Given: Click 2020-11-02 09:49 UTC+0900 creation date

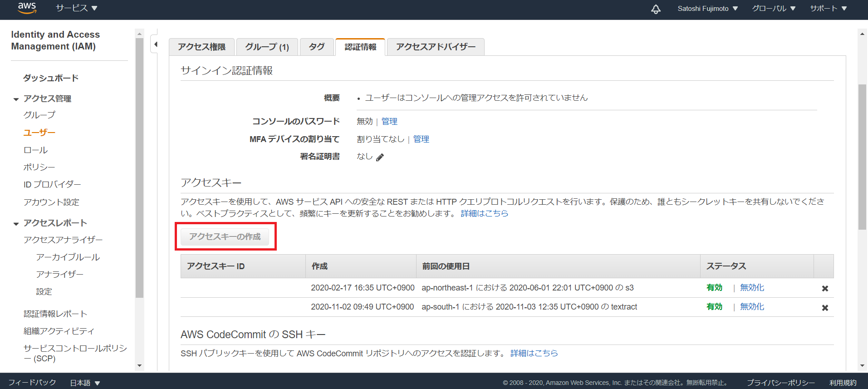Looking at the screenshot, I should tap(362, 307).
